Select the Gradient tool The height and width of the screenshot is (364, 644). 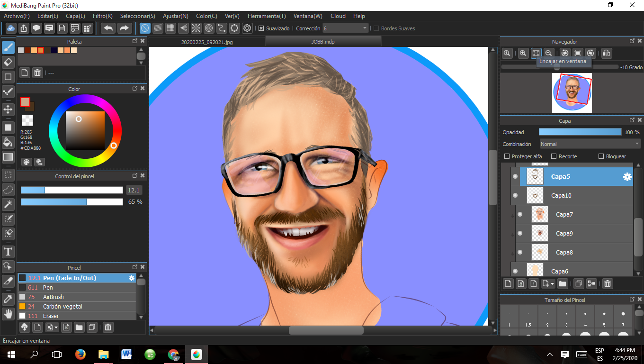(8, 157)
